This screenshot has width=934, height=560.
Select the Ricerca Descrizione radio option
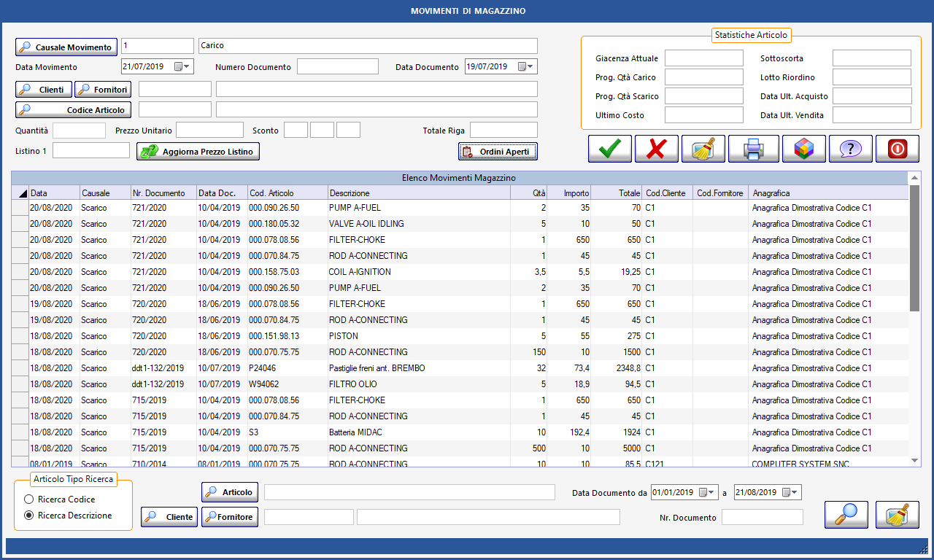point(29,516)
